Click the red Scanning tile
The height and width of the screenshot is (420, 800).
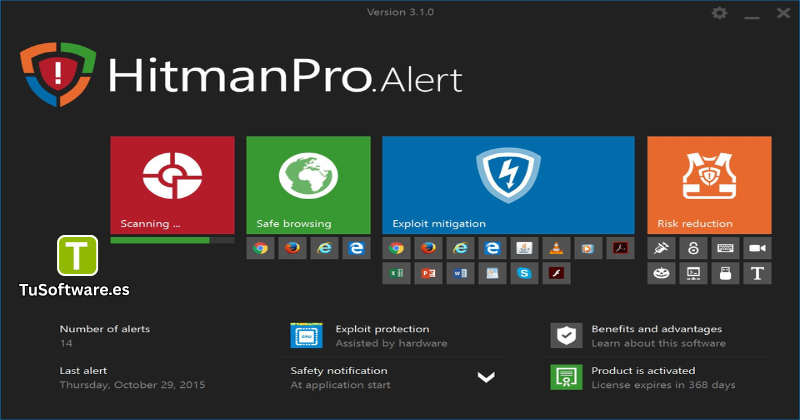(x=172, y=185)
